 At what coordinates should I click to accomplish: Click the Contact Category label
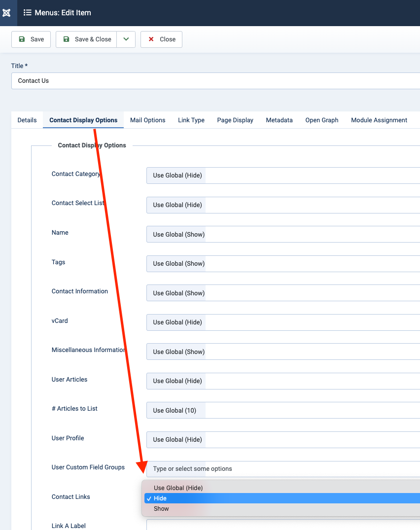pyautogui.click(x=76, y=174)
